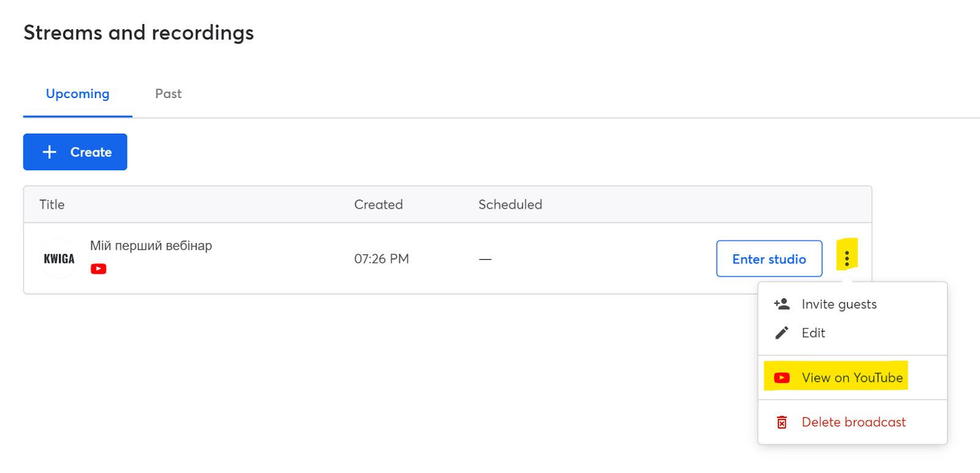Click the YouTube icon under the webinar title
Viewport: 980px width, 473px height.
coord(99,269)
